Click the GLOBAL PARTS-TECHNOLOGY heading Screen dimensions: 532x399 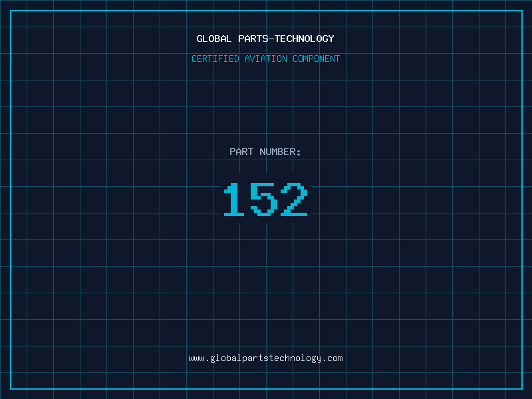click(x=265, y=39)
